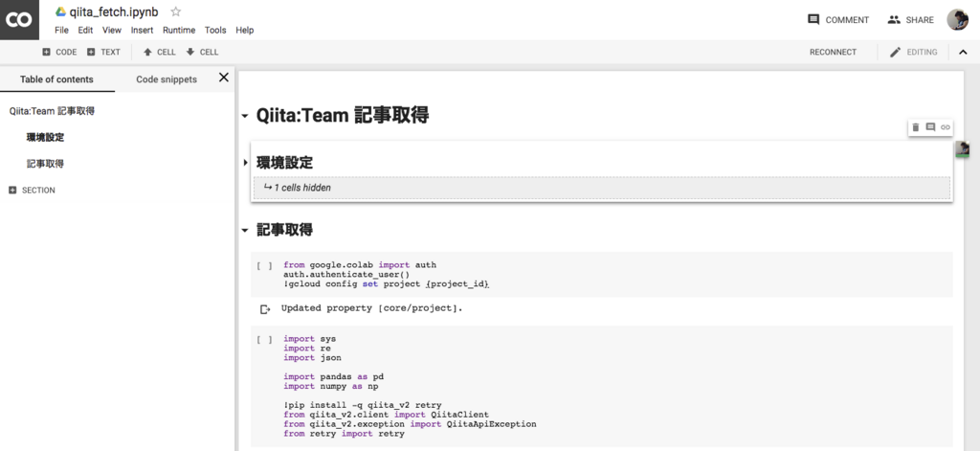Collapse the header with the chevron
Screen dimensions: 980x451
tap(963, 52)
